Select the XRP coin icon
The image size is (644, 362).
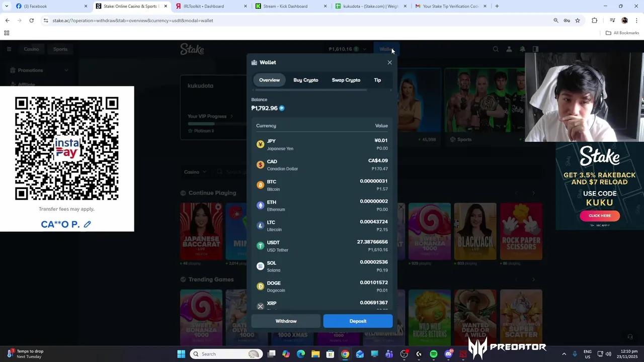tap(260, 306)
